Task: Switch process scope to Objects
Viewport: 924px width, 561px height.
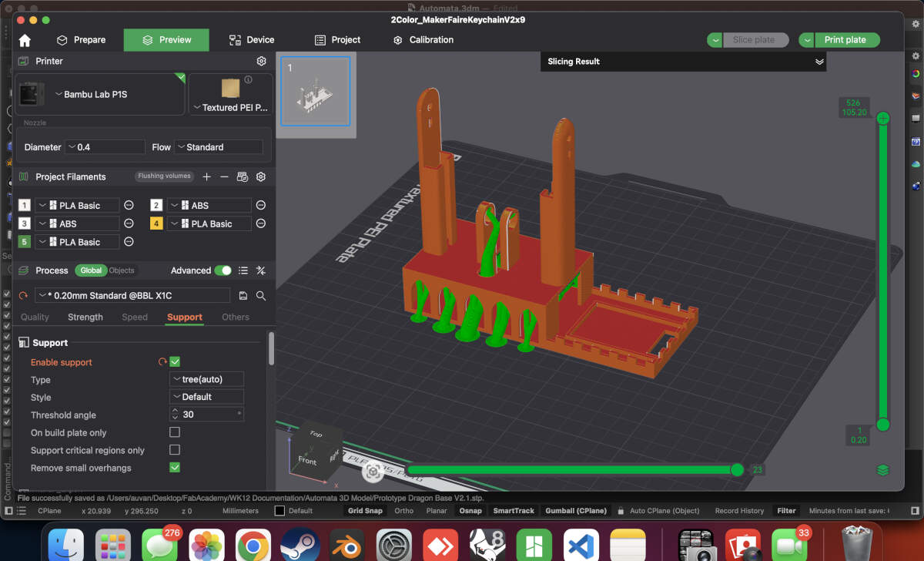Action: click(122, 270)
